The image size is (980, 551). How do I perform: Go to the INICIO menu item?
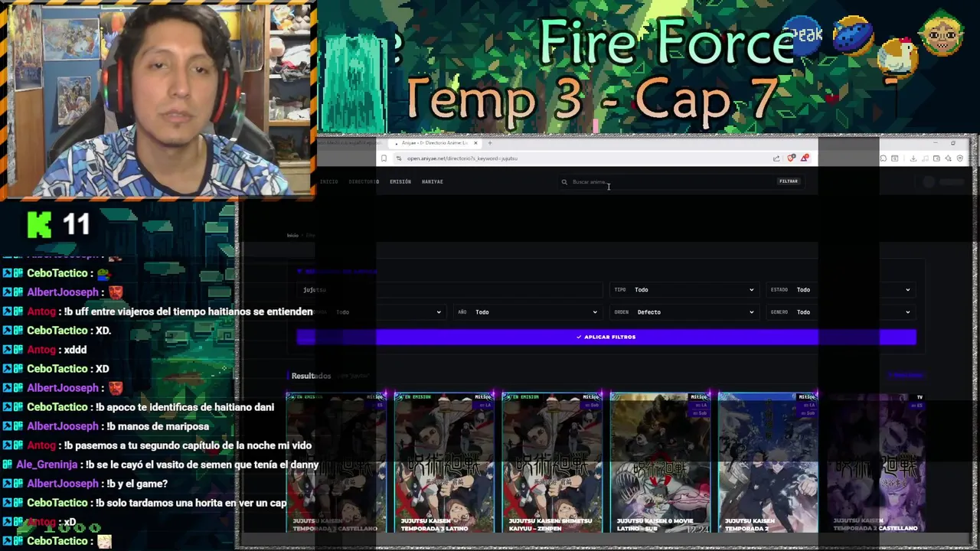pos(328,182)
